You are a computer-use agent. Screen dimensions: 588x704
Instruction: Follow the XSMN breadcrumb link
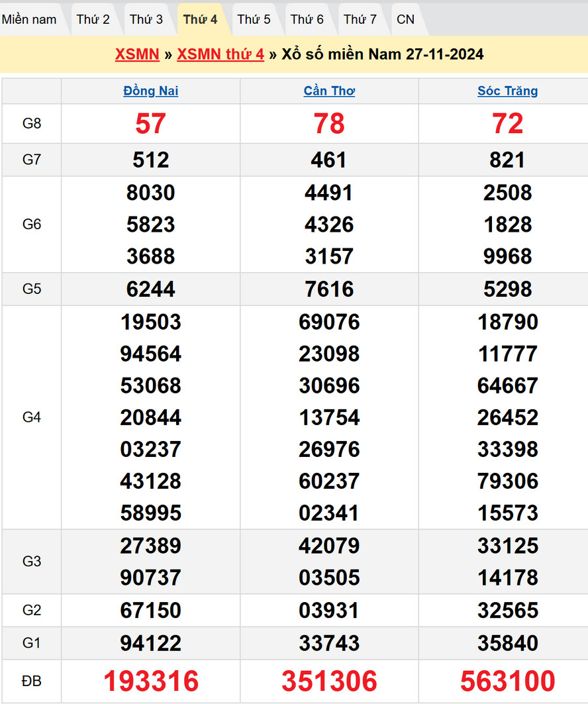(x=137, y=54)
